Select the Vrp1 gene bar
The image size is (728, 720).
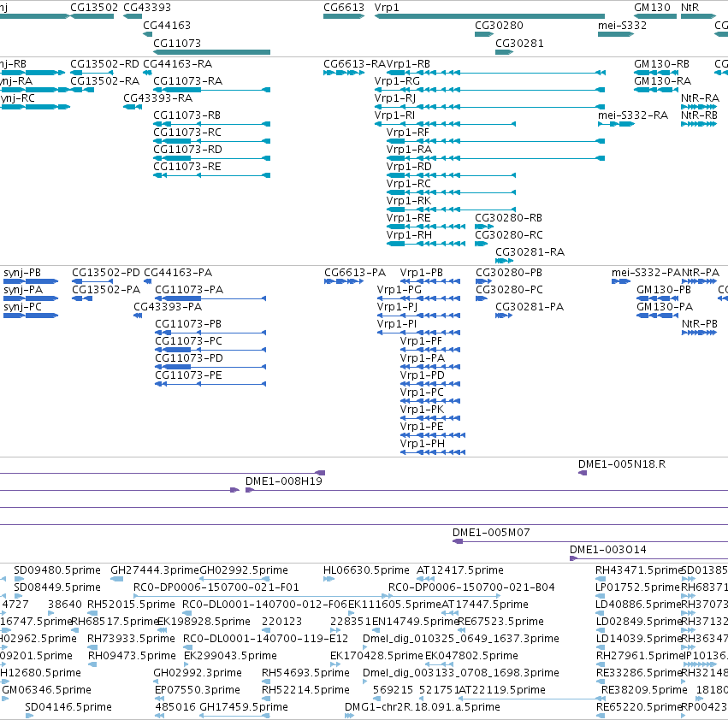coord(489,17)
